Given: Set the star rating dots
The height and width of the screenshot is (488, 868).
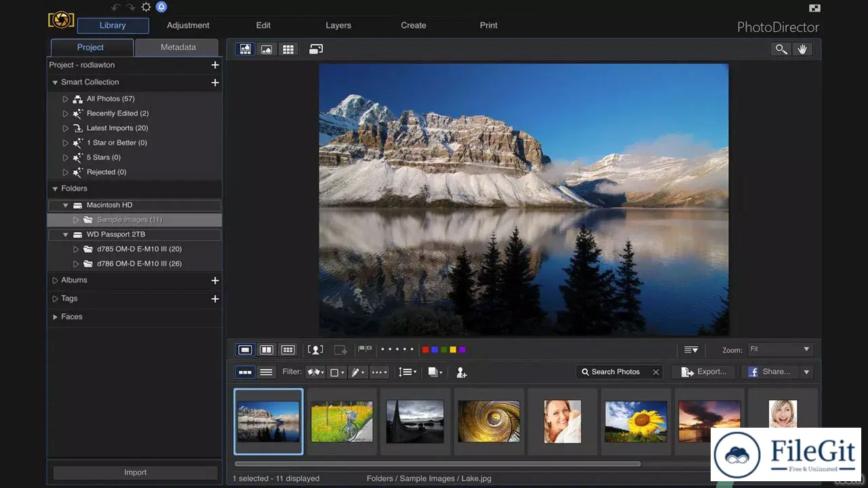Looking at the screenshot, I should click(397, 350).
